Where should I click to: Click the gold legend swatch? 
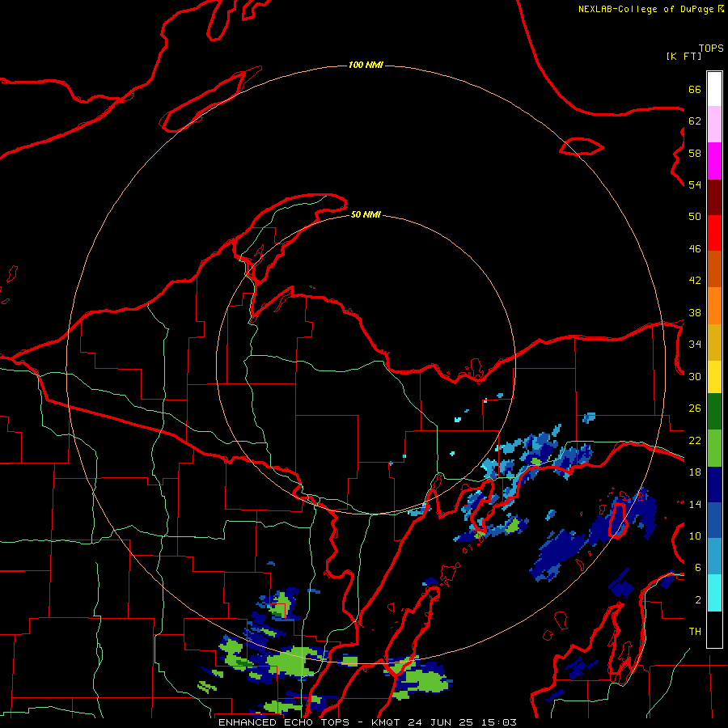(714, 342)
